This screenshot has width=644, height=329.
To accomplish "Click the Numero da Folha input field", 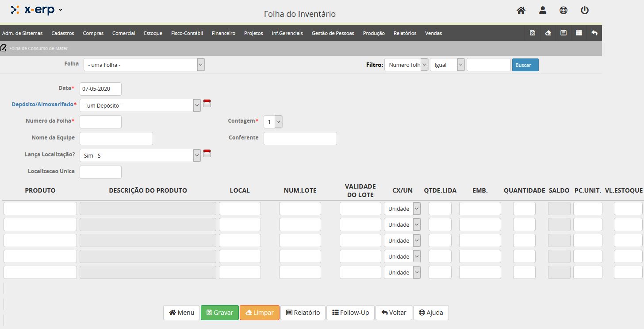I will (100, 122).
